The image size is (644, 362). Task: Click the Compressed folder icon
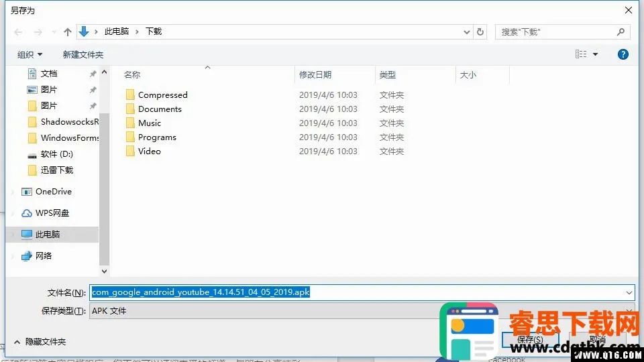point(130,95)
